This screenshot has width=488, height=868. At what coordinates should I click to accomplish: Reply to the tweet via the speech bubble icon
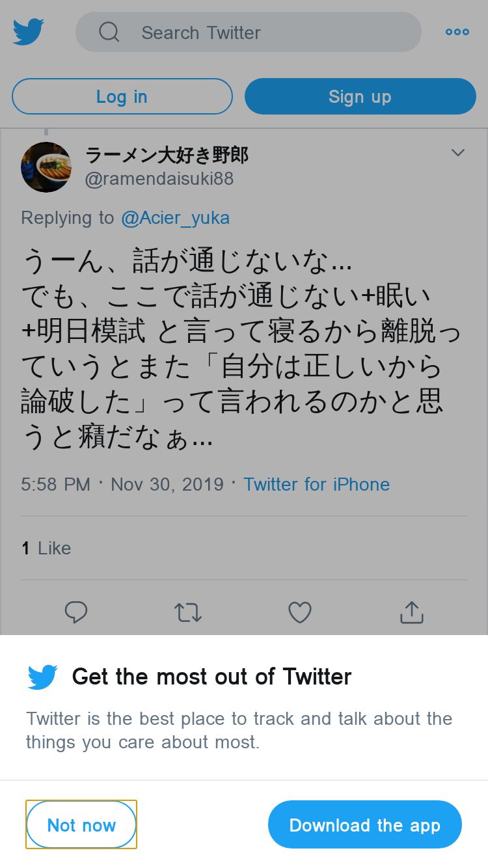click(x=76, y=612)
